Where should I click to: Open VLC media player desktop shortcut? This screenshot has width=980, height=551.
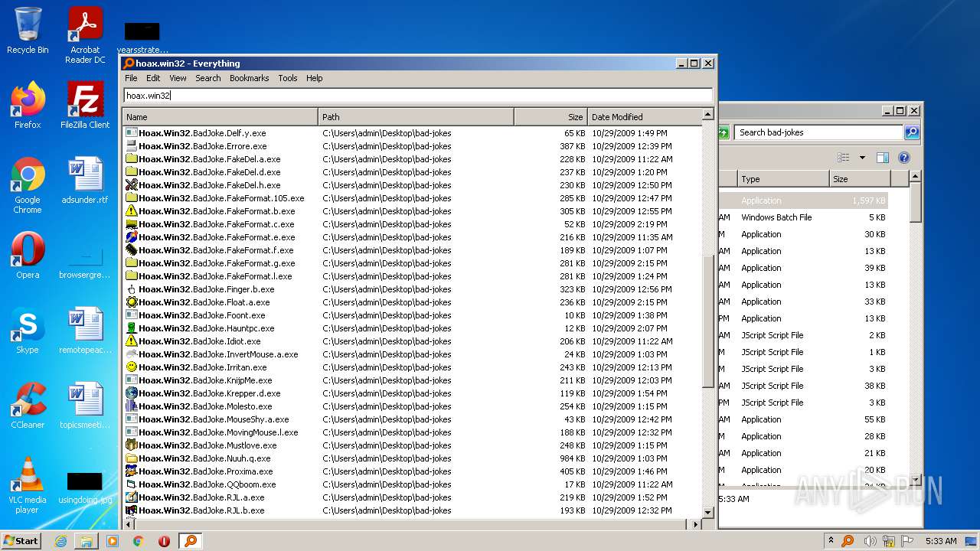coord(28,485)
